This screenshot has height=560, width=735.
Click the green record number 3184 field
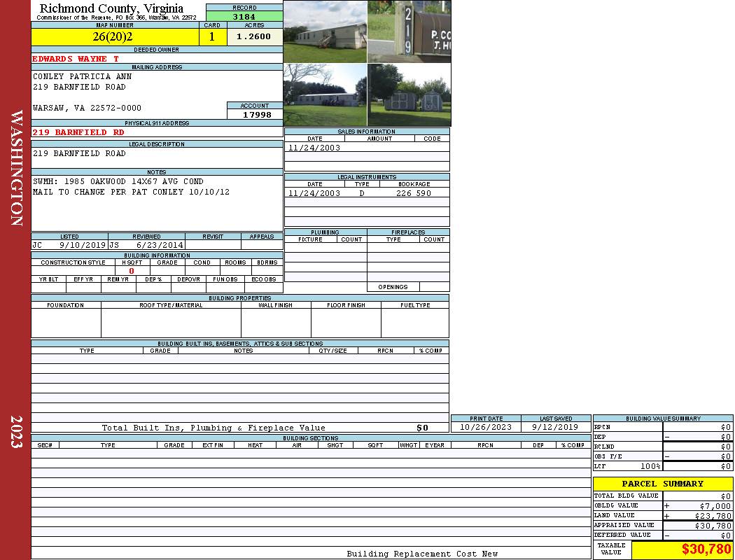coord(244,17)
